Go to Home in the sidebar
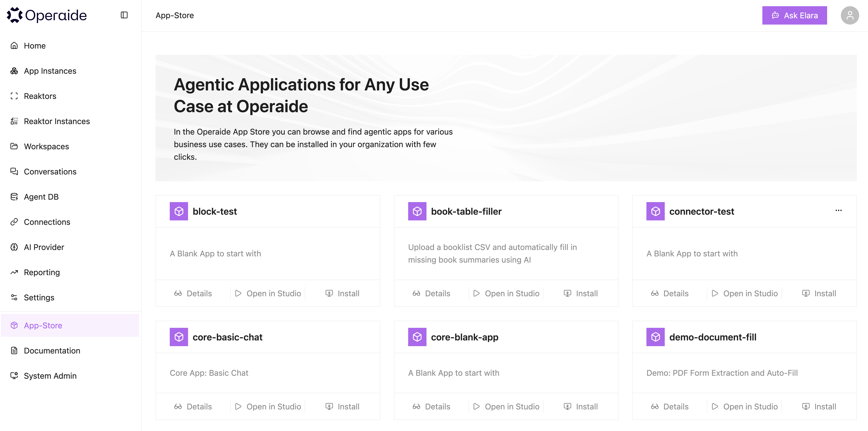 click(x=70, y=46)
